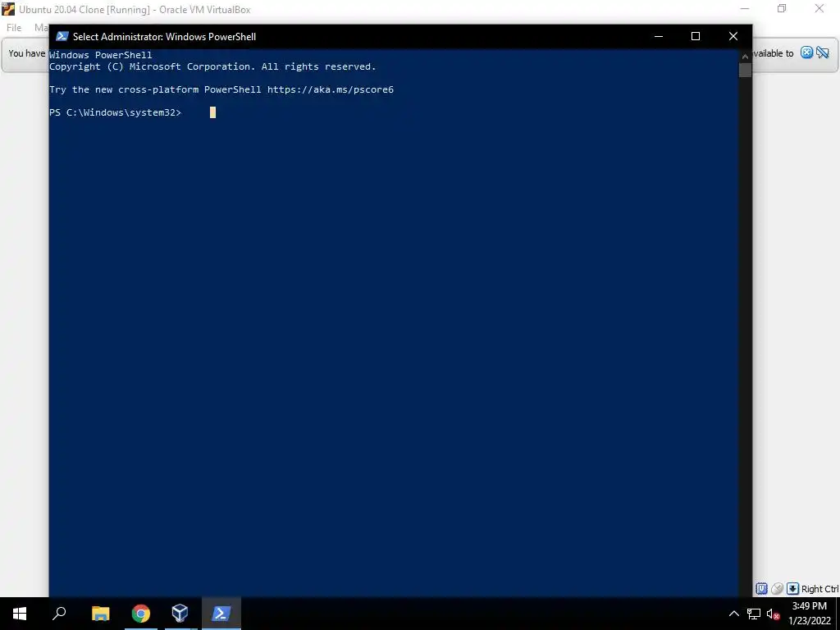
Task: Click the Copyright Microsoft Corporation line
Action: pyautogui.click(x=212, y=66)
